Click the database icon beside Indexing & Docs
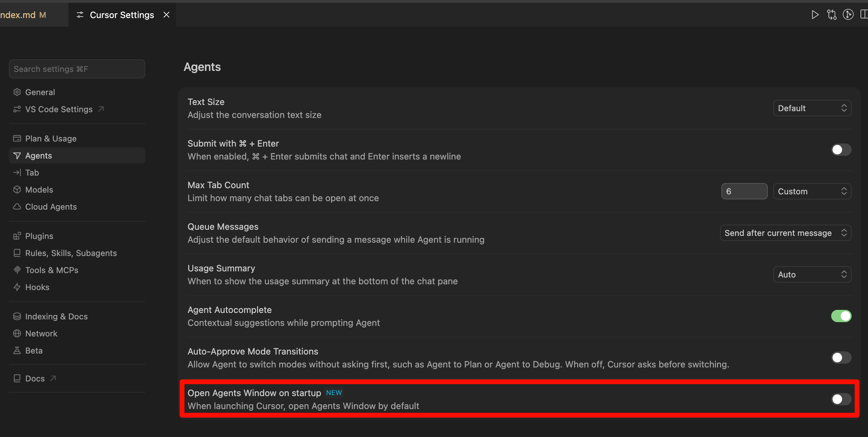868x437 pixels. [x=17, y=316]
